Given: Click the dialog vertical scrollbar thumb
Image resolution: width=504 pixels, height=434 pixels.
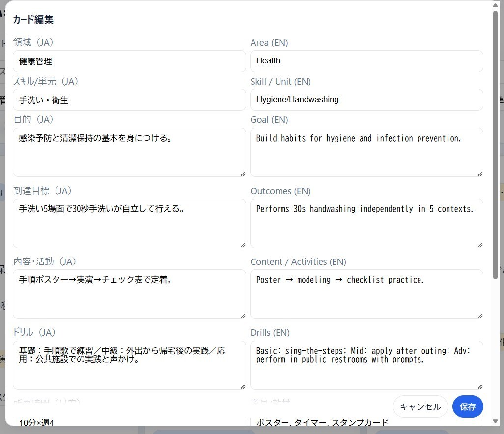Looking at the screenshot, I should (x=495, y=145).
